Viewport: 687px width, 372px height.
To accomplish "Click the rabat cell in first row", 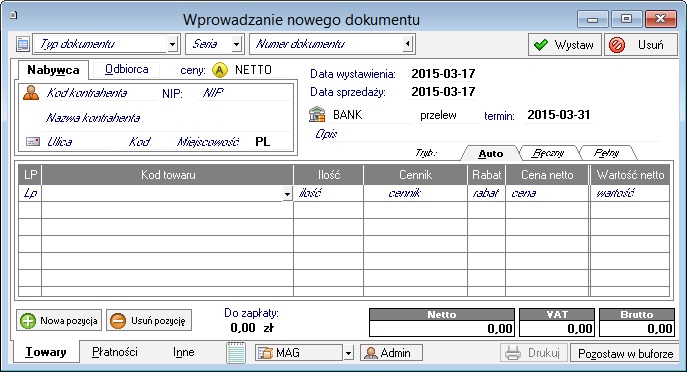I will click(486, 193).
